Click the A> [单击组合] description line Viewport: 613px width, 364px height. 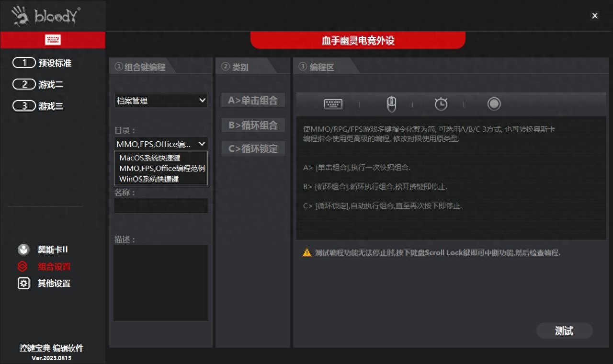[357, 168]
